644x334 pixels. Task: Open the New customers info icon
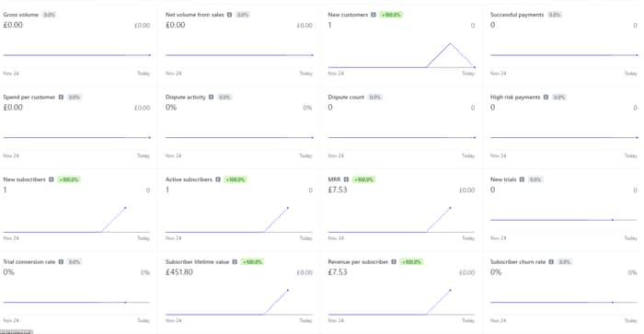point(374,15)
